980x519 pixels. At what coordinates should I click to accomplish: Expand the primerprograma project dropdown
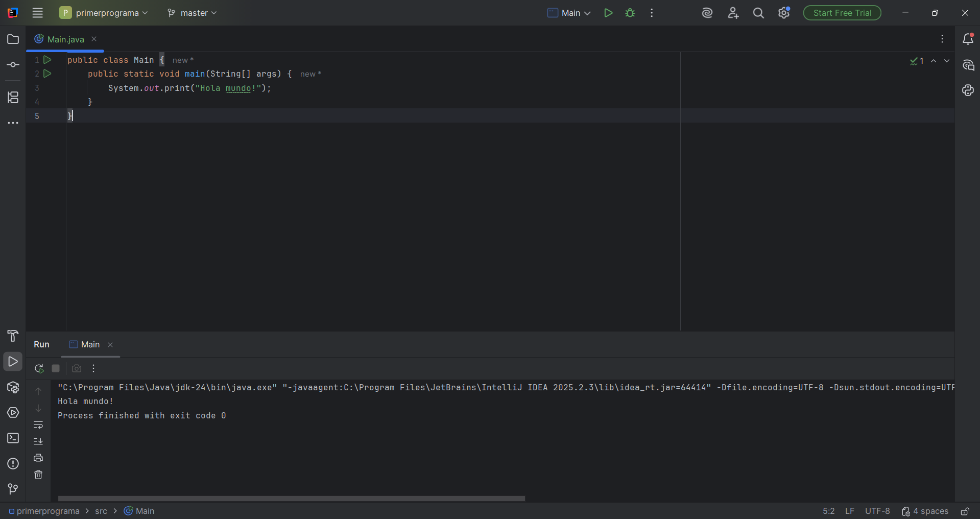click(104, 13)
